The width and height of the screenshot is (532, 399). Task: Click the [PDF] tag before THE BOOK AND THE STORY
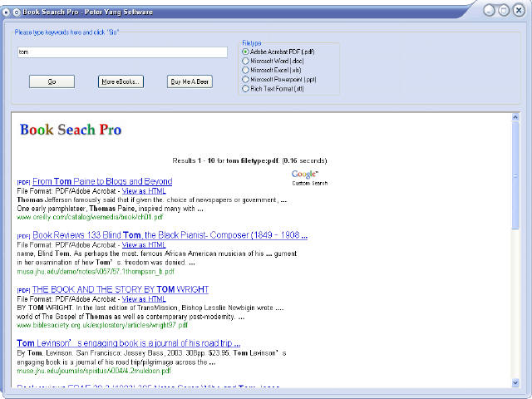point(24,290)
